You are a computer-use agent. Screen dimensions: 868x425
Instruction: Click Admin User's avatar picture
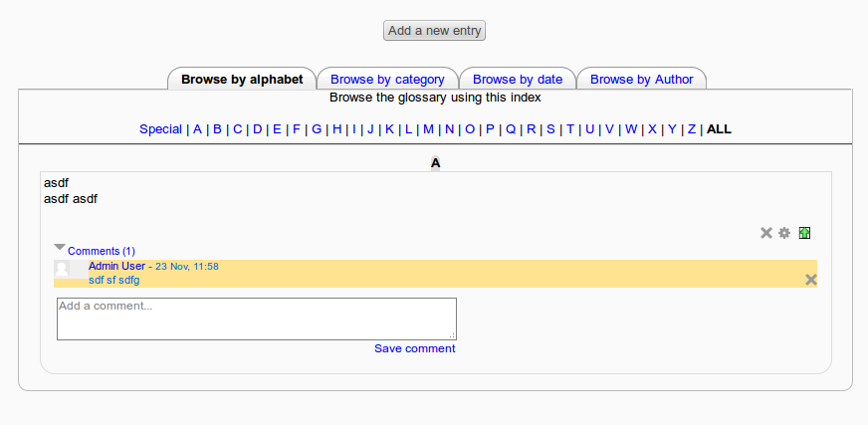[x=62, y=269]
